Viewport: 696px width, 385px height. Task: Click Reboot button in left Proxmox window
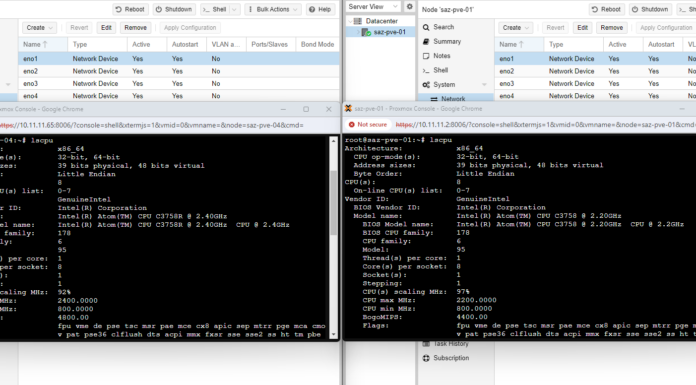click(x=130, y=9)
